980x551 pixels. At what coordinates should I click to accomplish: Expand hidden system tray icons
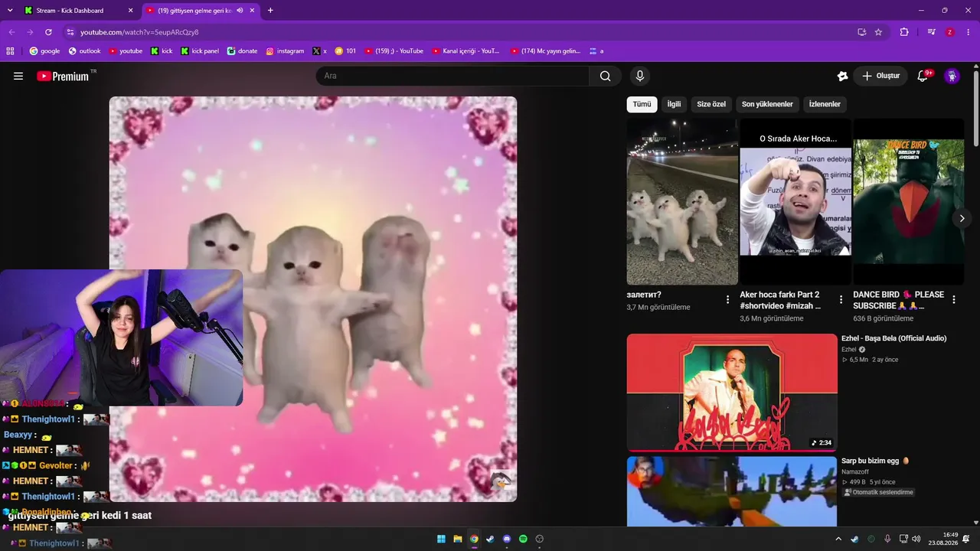pyautogui.click(x=838, y=539)
